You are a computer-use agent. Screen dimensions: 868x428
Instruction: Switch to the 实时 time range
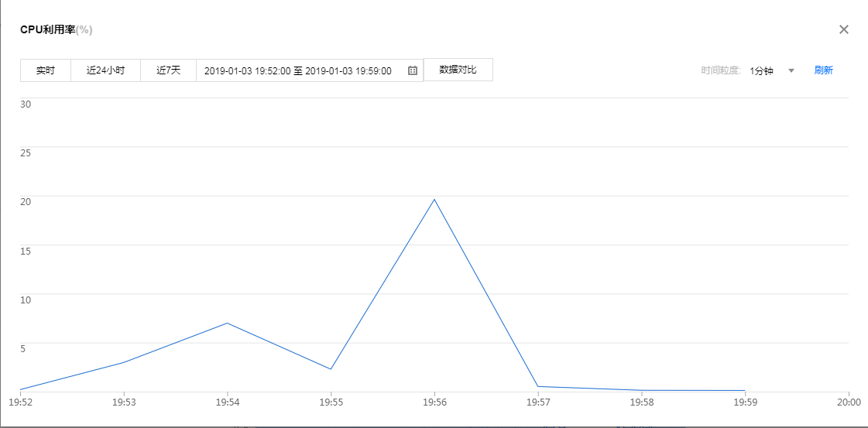tap(46, 70)
